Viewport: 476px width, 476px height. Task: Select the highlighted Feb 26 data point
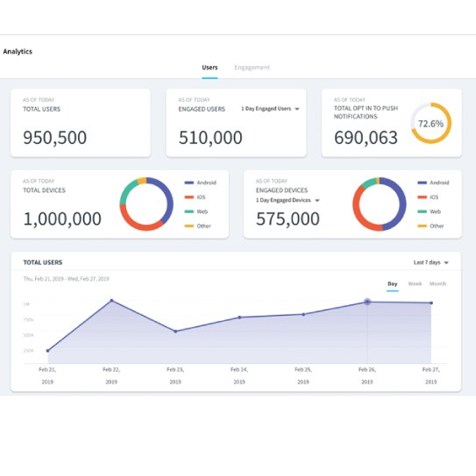pyautogui.click(x=367, y=301)
